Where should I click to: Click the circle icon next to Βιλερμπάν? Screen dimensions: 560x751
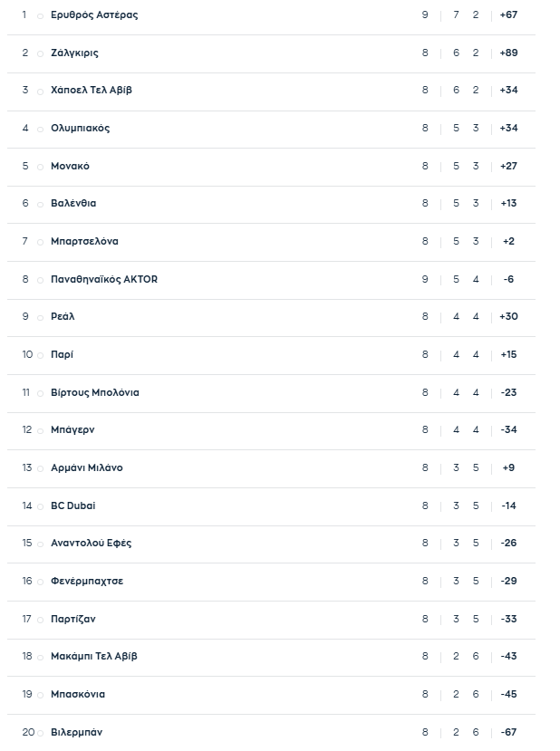pos(40,733)
